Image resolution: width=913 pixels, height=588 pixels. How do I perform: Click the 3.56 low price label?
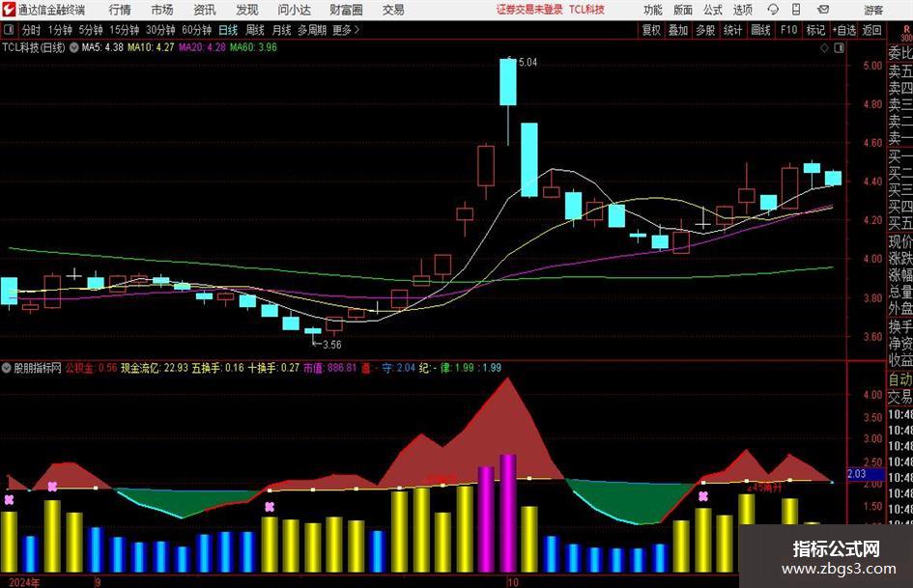coord(332,345)
